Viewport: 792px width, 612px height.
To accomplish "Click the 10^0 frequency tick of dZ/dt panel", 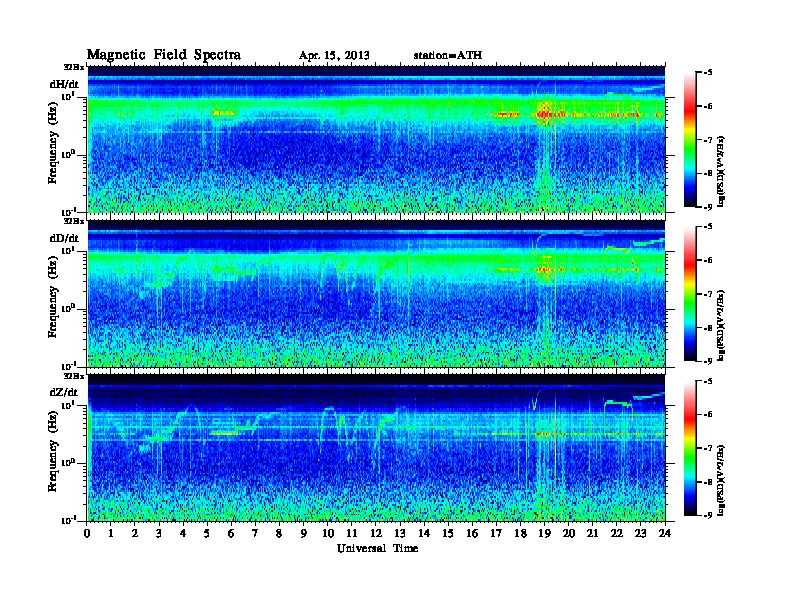I will coord(67,462).
